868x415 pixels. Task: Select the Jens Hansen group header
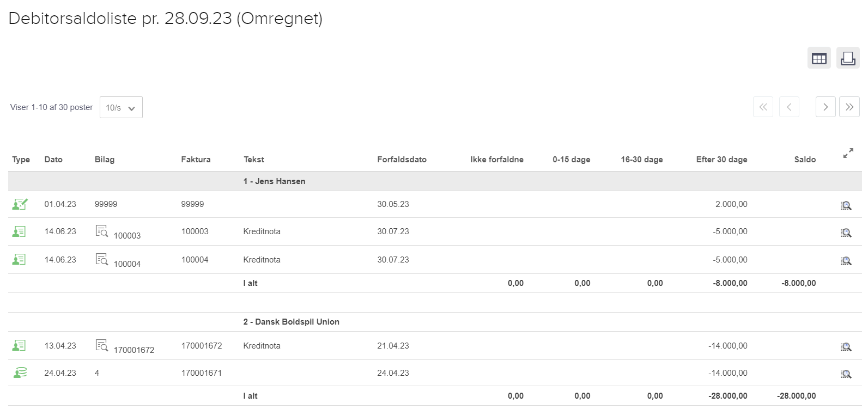(x=274, y=181)
